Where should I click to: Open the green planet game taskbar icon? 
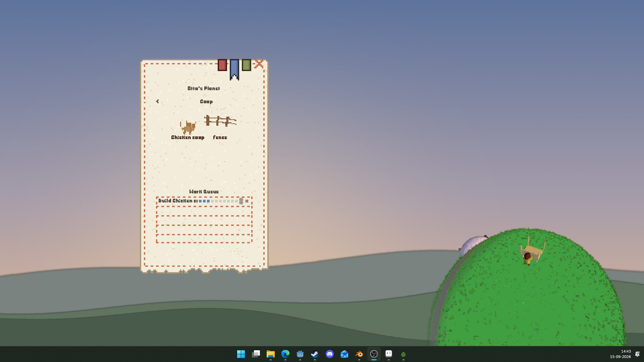(x=404, y=354)
